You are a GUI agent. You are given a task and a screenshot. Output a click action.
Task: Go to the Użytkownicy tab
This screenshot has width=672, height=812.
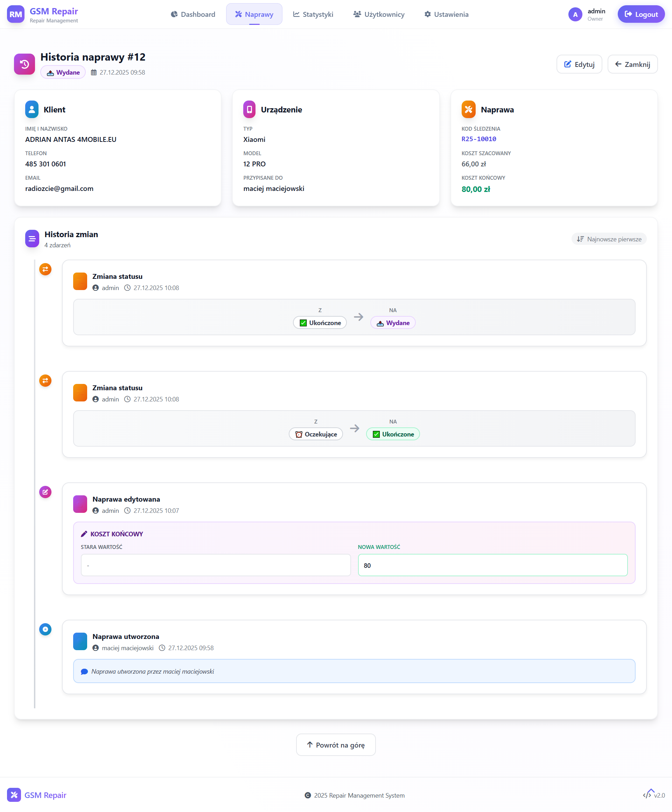coord(379,14)
